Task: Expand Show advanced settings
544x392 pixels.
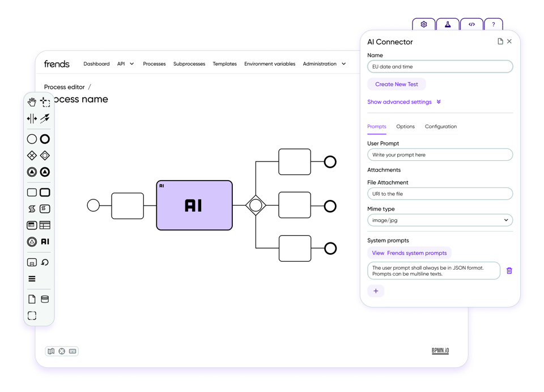Action: [x=404, y=102]
